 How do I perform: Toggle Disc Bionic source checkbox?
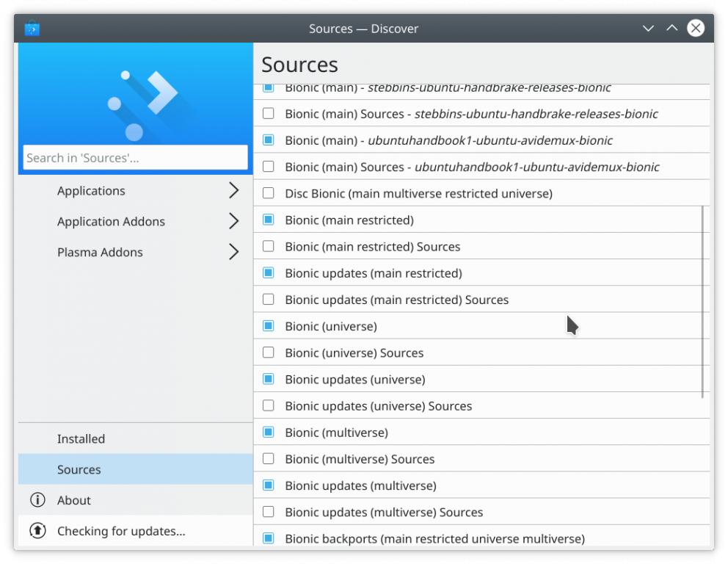click(269, 193)
